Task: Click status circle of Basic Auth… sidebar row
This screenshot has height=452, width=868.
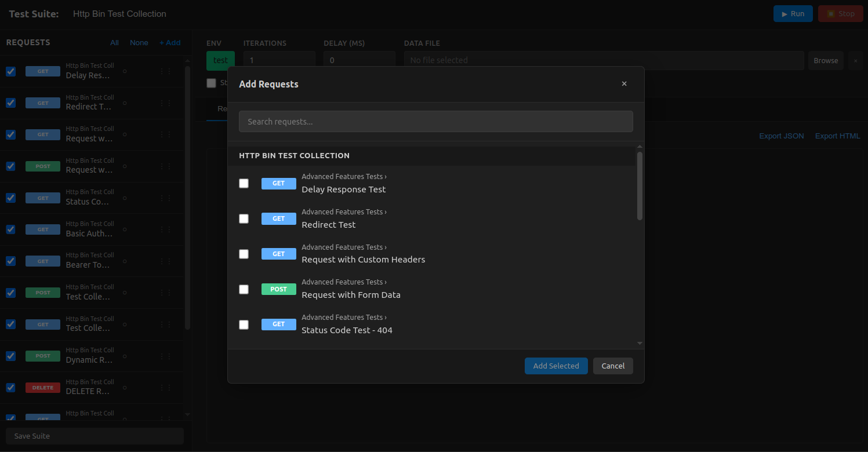Action: 125,229
